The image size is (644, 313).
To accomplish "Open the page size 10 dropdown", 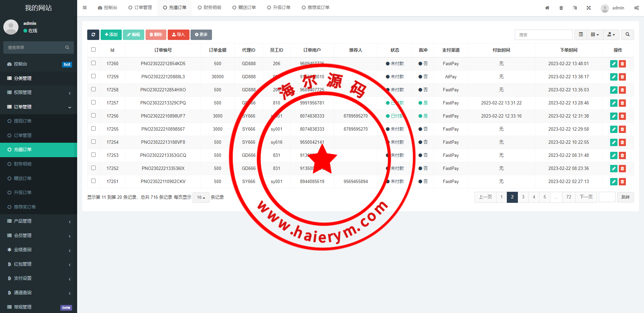I will point(201,197).
